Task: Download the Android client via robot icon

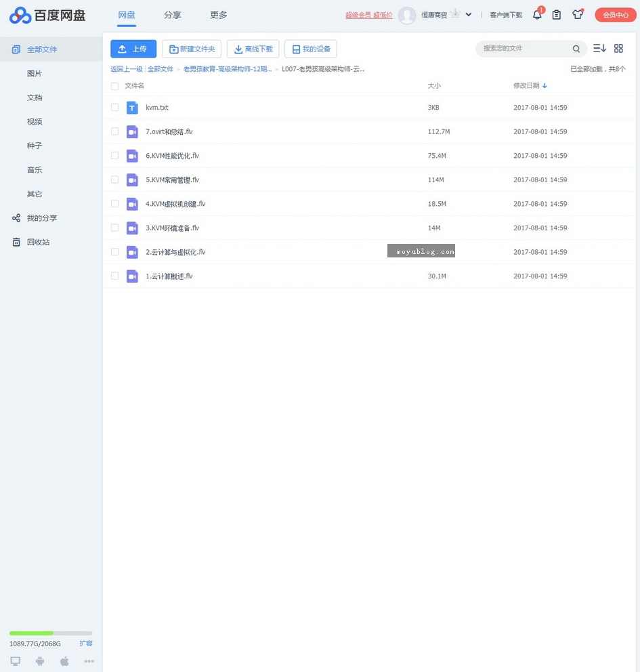Action: pos(39,661)
